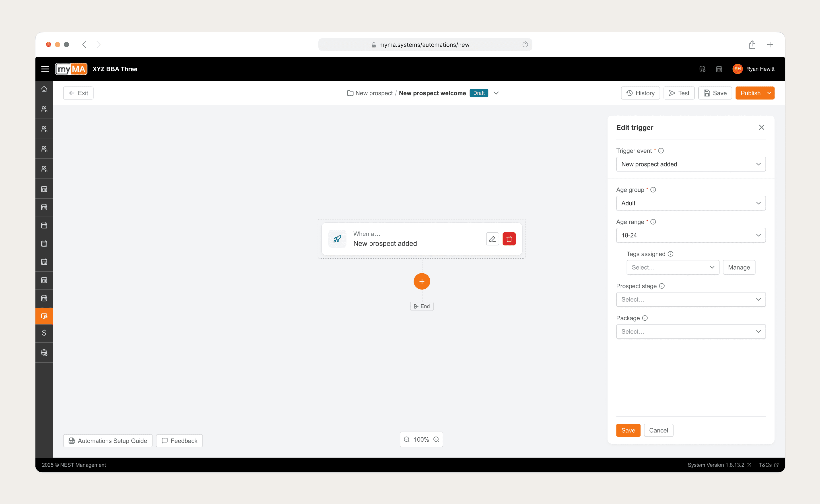This screenshot has height=504, width=820.
Task: Click the home icon in sidebar
Action: pyautogui.click(x=44, y=89)
